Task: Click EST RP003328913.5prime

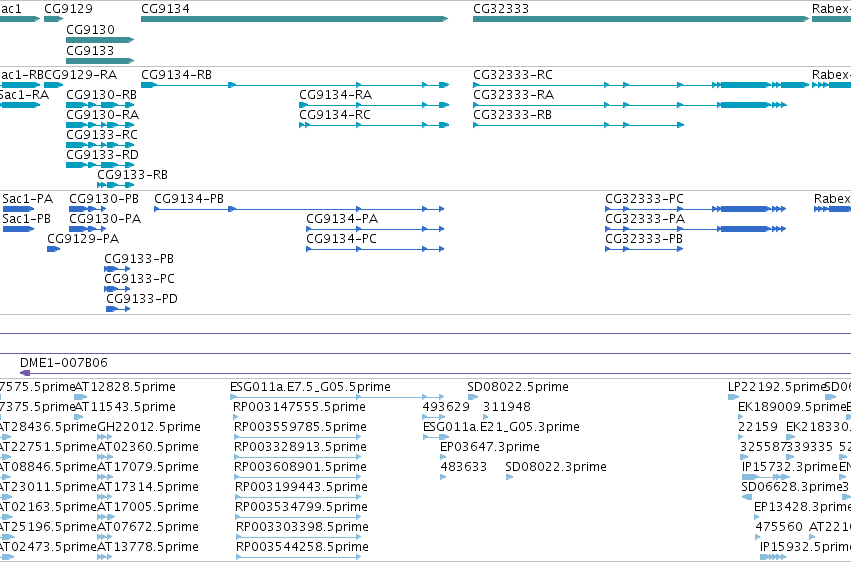Action: pyautogui.click(x=300, y=448)
